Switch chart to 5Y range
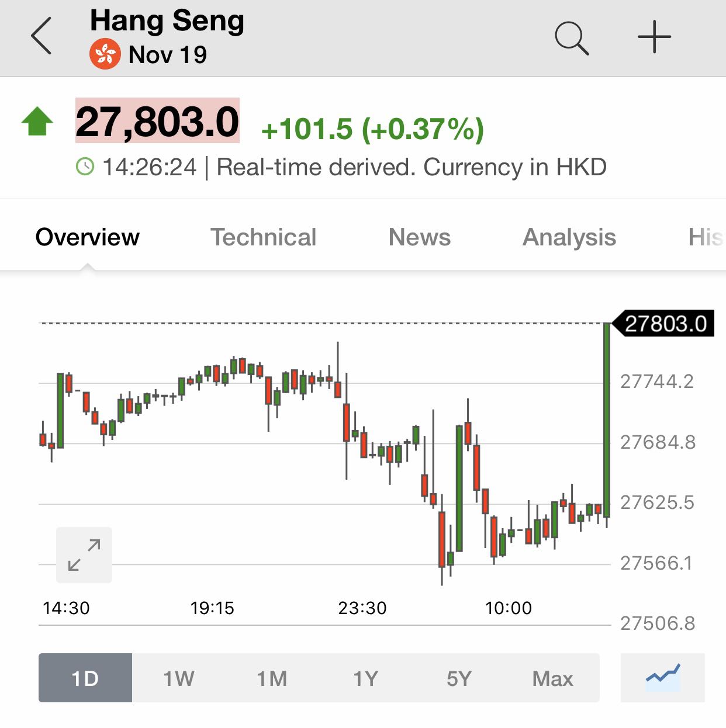 click(x=459, y=678)
